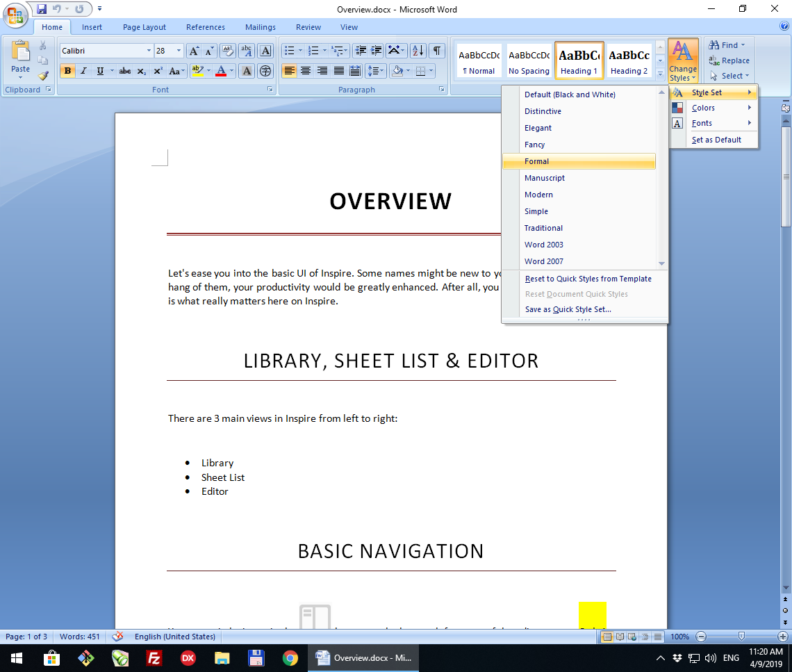Center the text alignment
This screenshot has width=792, height=672.
[306, 72]
